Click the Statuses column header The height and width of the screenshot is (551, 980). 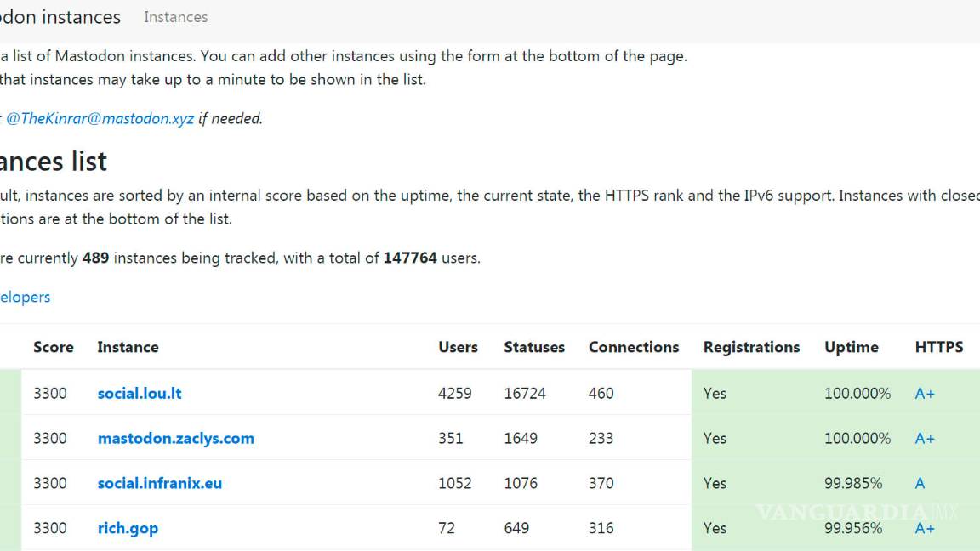pyautogui.click(x=533, y=347)
